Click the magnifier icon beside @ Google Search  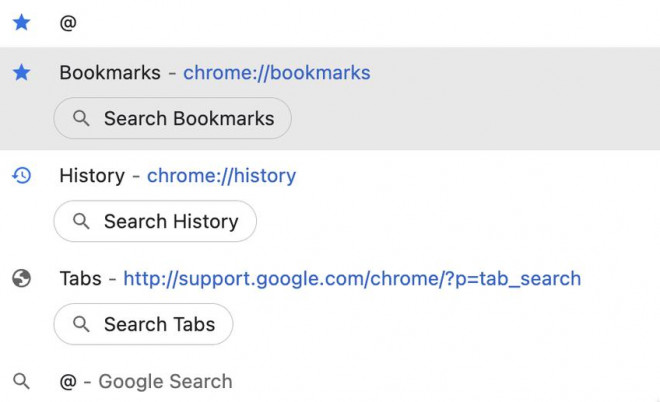tap(21, 381)
